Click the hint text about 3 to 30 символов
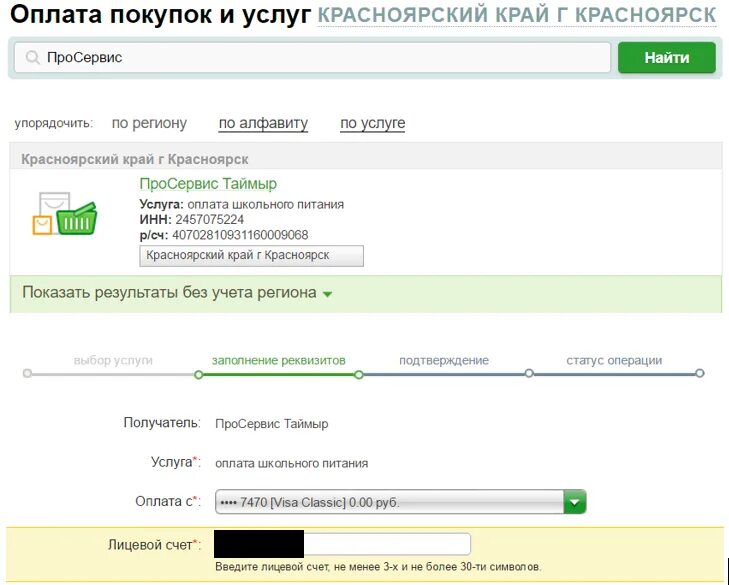 [378, 567]
